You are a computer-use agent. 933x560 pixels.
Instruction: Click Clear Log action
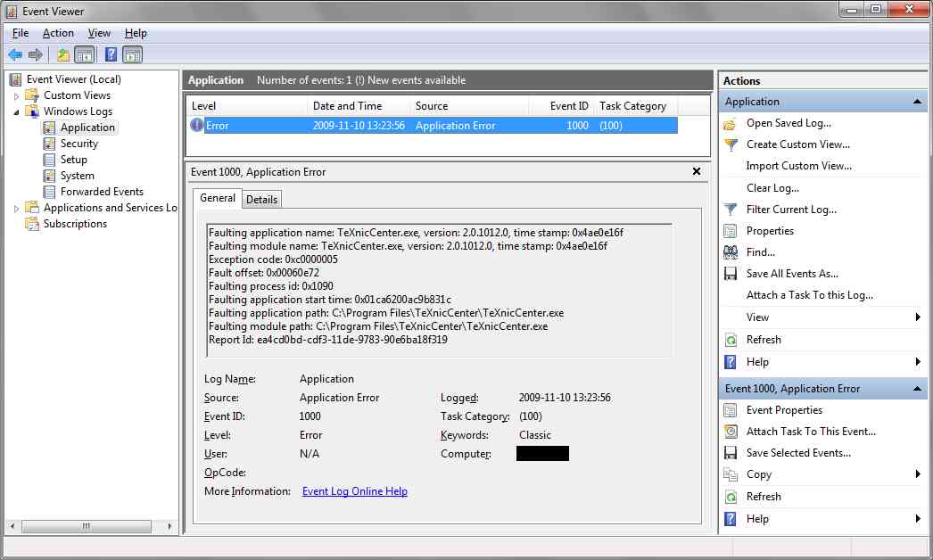[772, 188]
